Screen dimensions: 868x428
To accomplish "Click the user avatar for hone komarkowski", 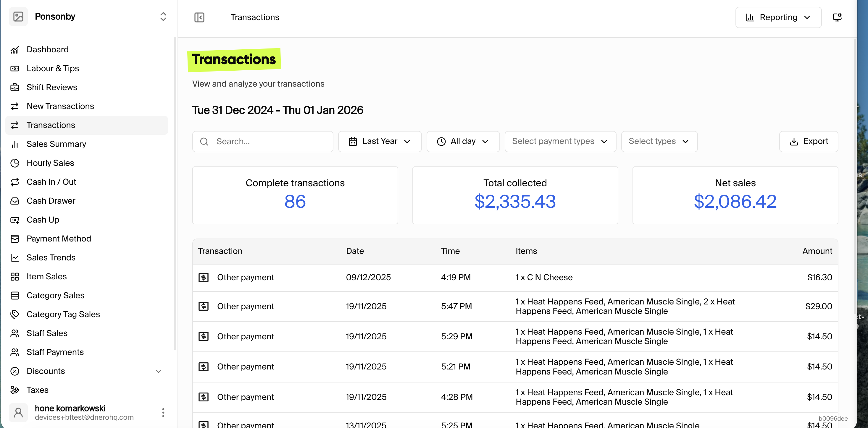I will pyautogui.click(x=18, y=413).
